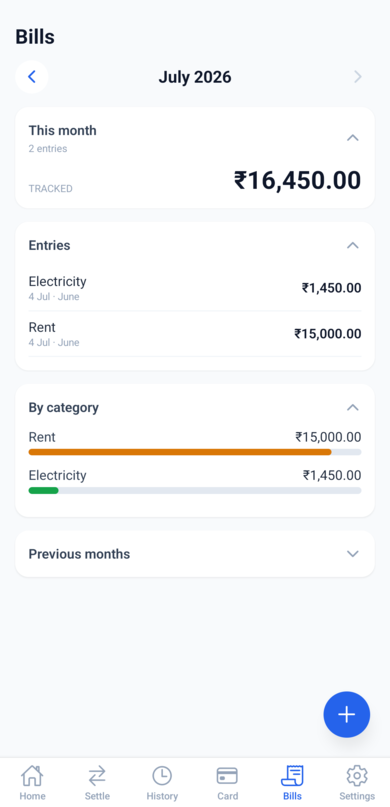Image resolution: width=390 pixels, height=807 pixels.
Task: Collapse the This month card
Action: [352, 138]
